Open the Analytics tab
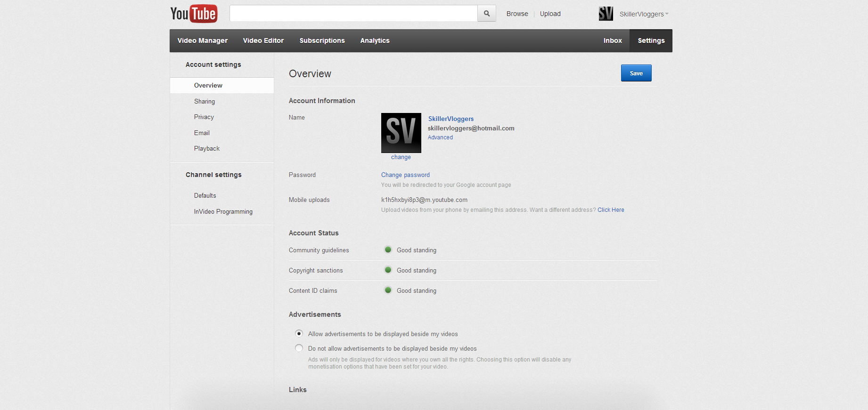The height and width of the screenshot is (410, 868). pyautogui.click(x=375, y=40)
